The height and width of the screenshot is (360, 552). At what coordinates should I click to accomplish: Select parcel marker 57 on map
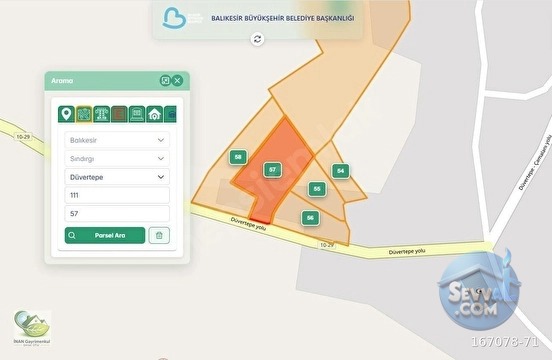tap(272, 170)
